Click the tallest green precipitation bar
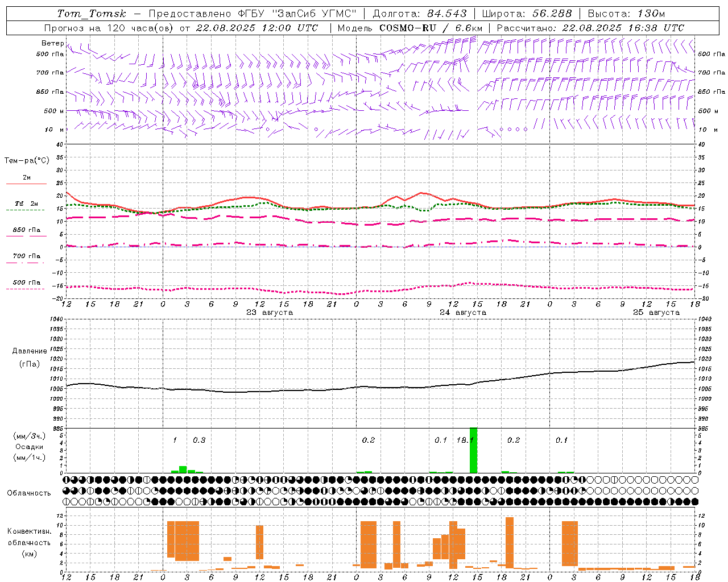Screen dimensions: 728x582 point(473,450)
